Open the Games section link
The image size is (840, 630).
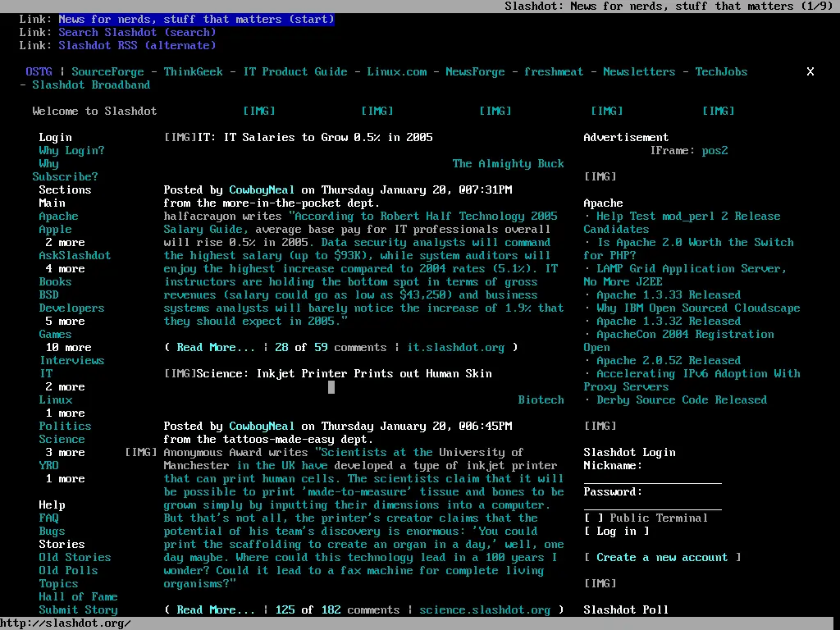55,335
